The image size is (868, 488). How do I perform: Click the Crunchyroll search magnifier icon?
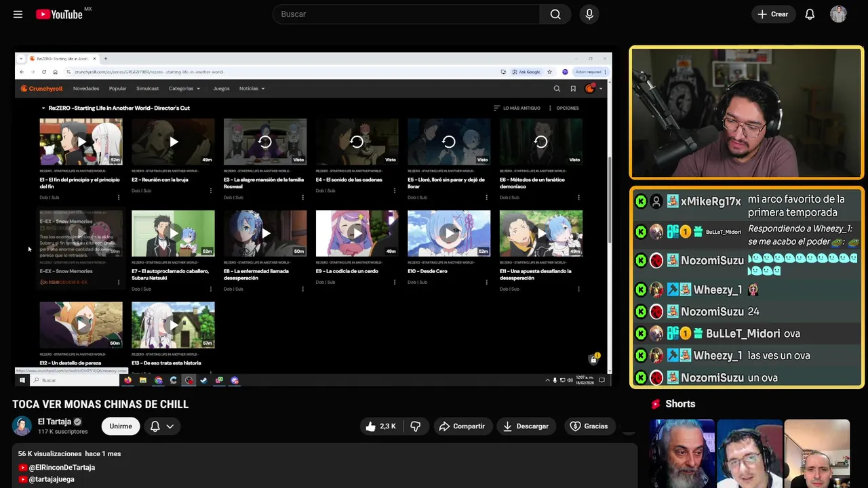coord(557,89)
